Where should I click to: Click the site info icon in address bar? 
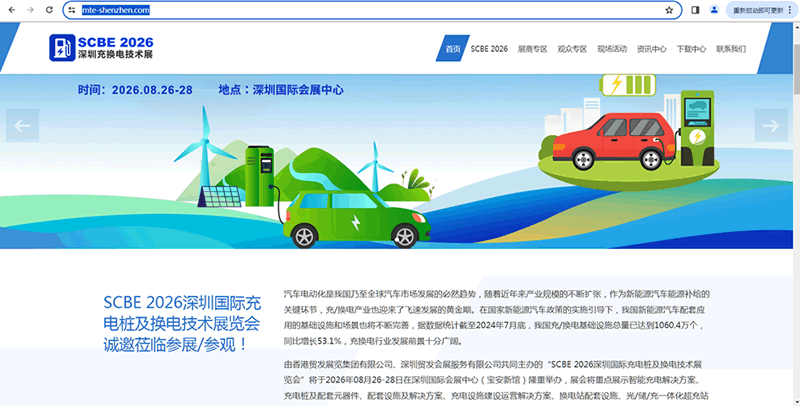[72, 10]
